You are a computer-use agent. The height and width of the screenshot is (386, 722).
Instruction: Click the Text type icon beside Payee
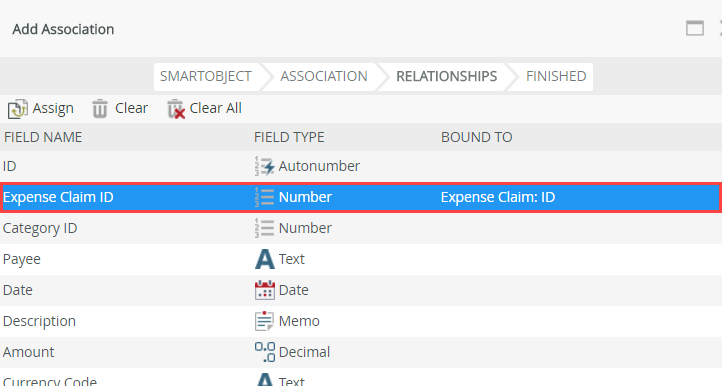(264, 259)
